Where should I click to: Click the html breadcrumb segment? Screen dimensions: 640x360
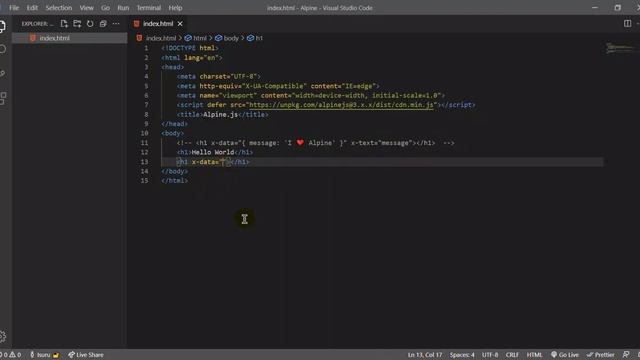point(200,38)
